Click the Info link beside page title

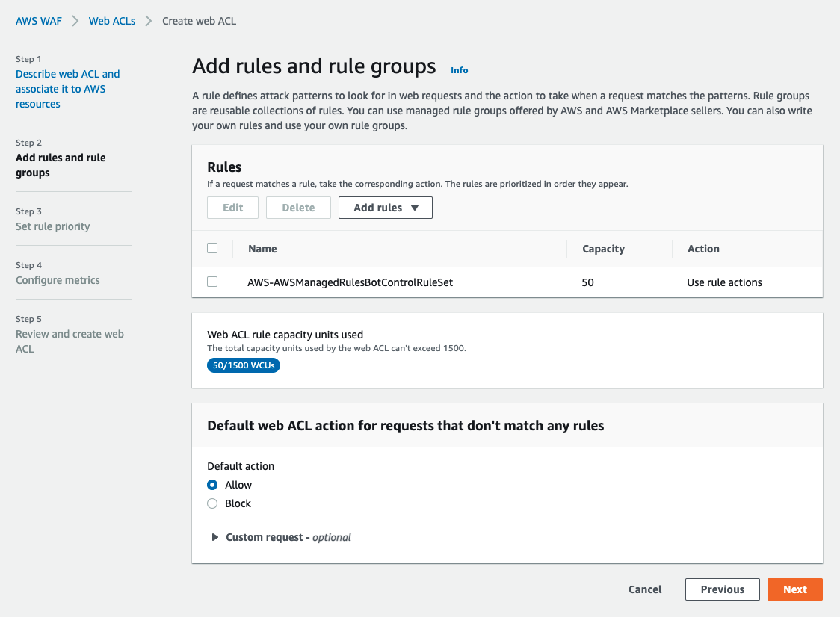coord(459,69)
